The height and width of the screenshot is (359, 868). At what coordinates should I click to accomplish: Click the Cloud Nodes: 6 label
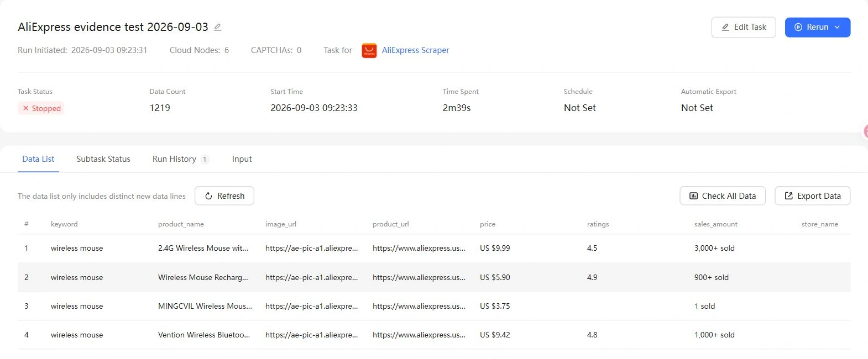pos(199,50)
